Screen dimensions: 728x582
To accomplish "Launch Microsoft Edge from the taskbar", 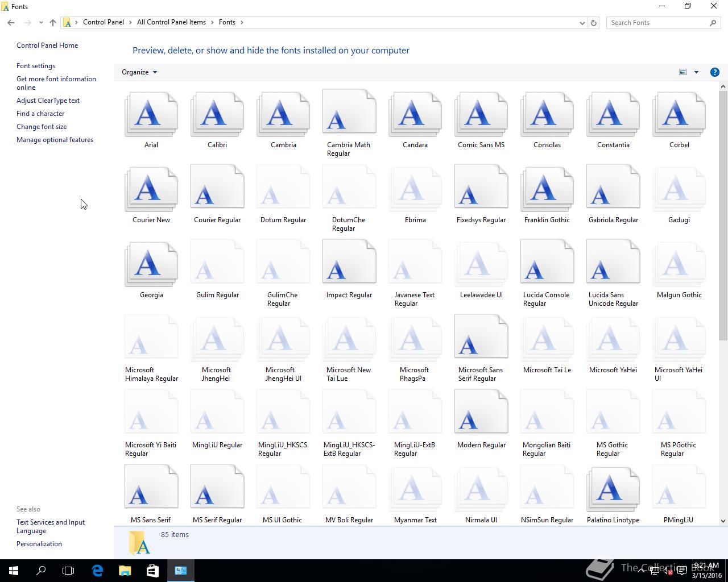I will click(x=97, y=571).
